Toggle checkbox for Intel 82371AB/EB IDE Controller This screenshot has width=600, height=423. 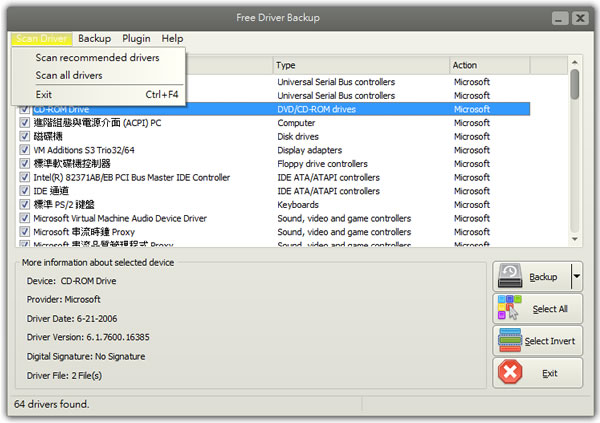pyautogui.click(x=25, y=177)
